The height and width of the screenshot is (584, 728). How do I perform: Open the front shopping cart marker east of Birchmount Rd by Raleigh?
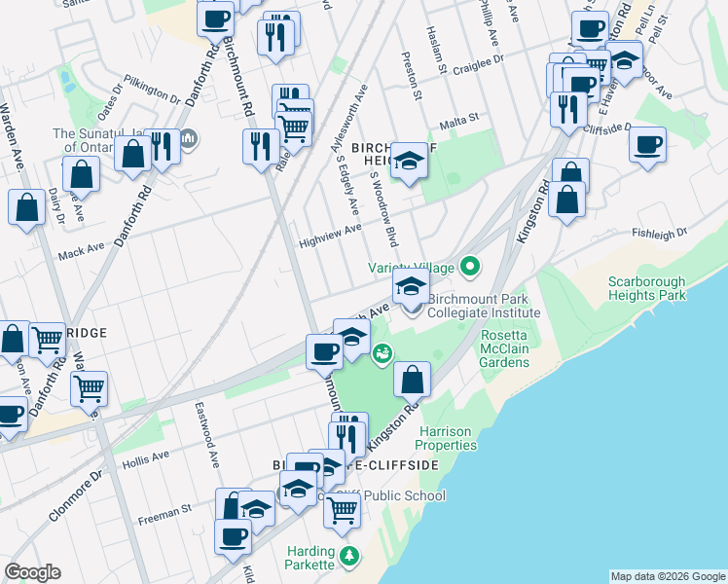click(293, 130)
